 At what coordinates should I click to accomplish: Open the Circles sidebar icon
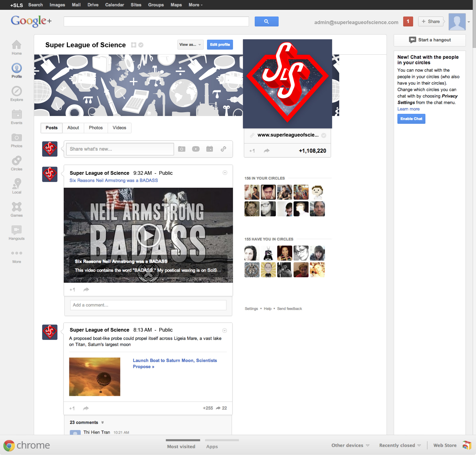17,163
